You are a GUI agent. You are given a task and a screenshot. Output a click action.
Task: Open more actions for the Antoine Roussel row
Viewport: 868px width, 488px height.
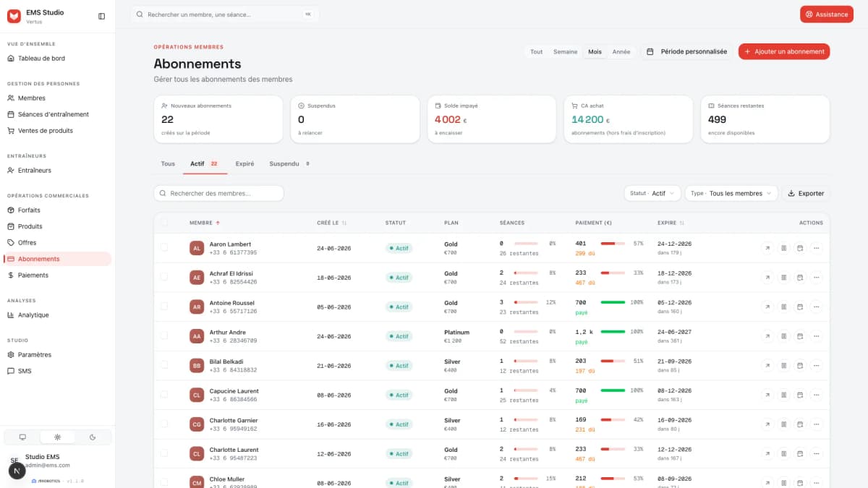(817, 307)
